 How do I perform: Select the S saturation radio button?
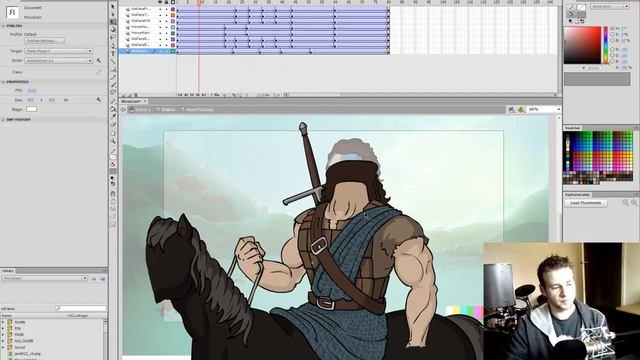pos(612,35)
